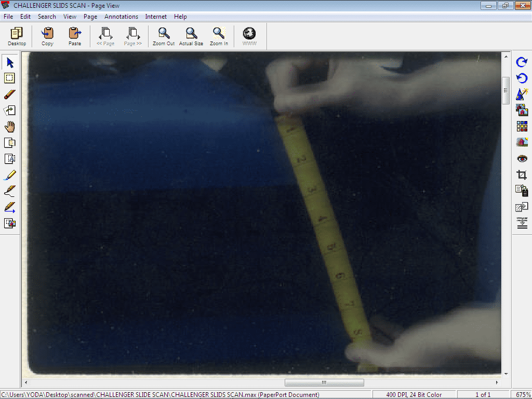
Task: Click the Zoom In magnifier icon
Action: click(x=219, y=36)
